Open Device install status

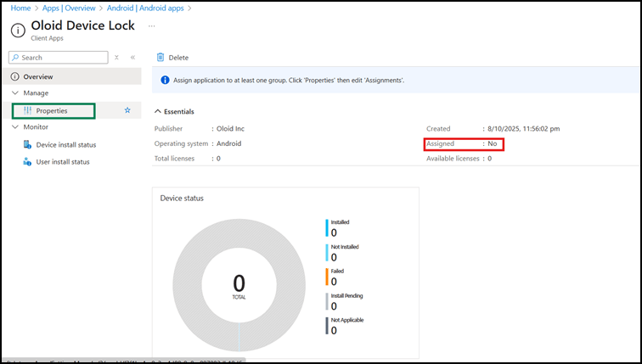pyautogui.click(x=66, y=145)
